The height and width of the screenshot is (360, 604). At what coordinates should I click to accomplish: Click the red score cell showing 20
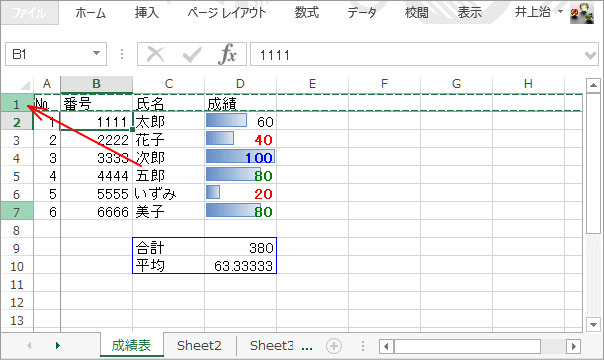tap(240, 194)
